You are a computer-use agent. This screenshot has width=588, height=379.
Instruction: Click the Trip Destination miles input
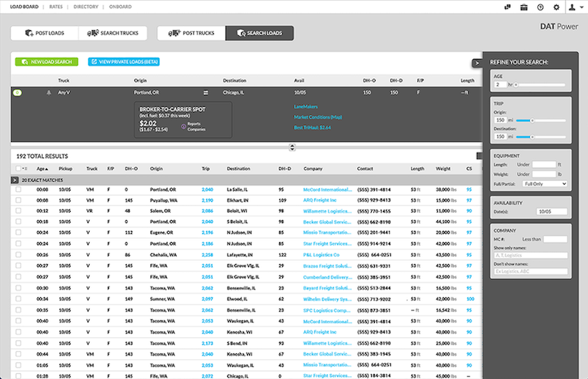pos(501,137)
